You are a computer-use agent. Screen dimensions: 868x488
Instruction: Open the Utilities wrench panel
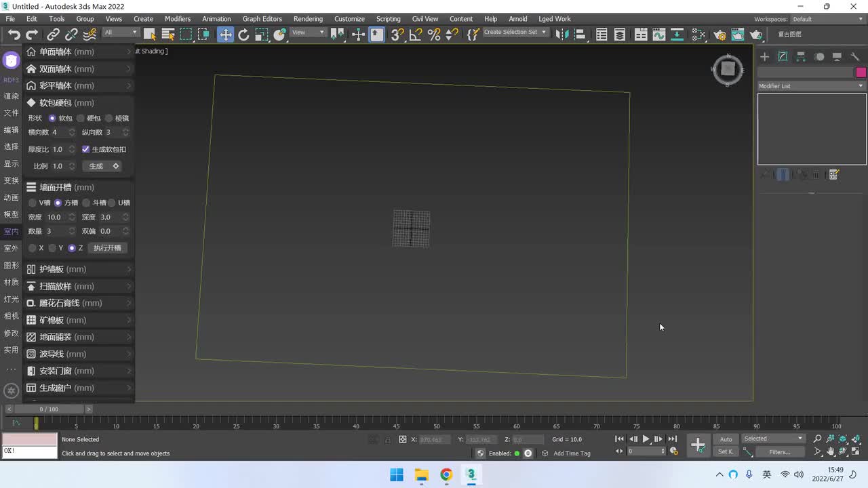[x=855, y=57]
